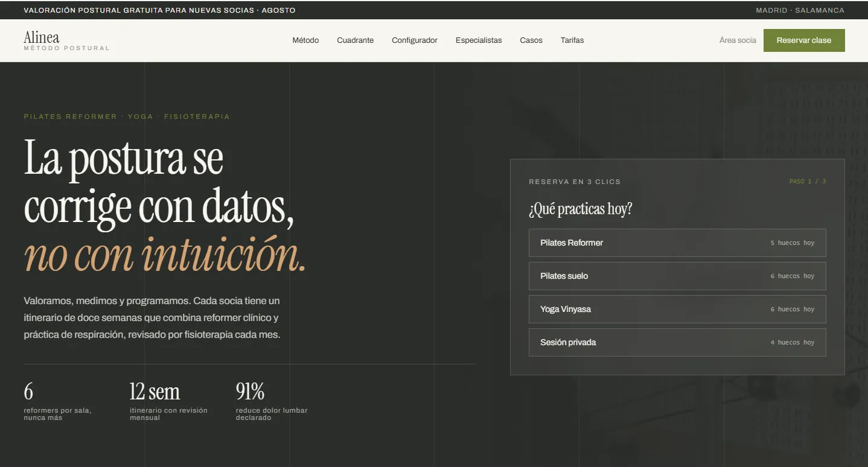Screen dimensions: 868x467
Task: Click the "reformers por sala, nunca más" caption
Action: pyautogui.click(x=57, y=414)
